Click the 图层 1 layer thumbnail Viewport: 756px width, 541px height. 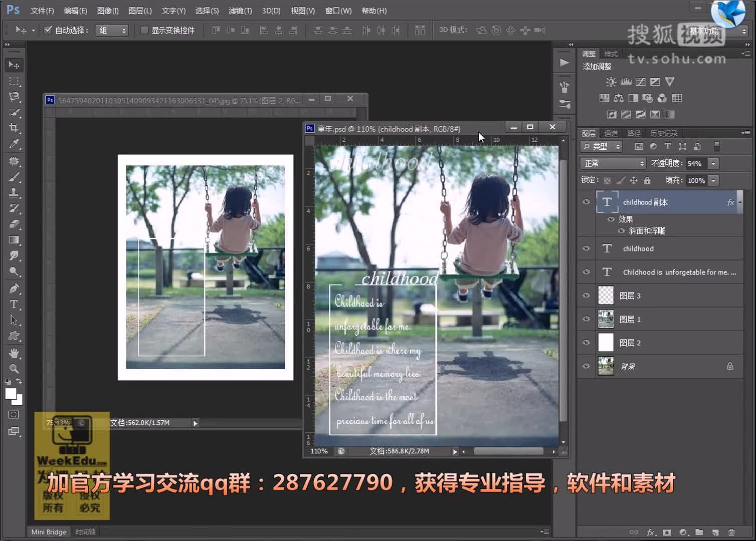(606, 319)
